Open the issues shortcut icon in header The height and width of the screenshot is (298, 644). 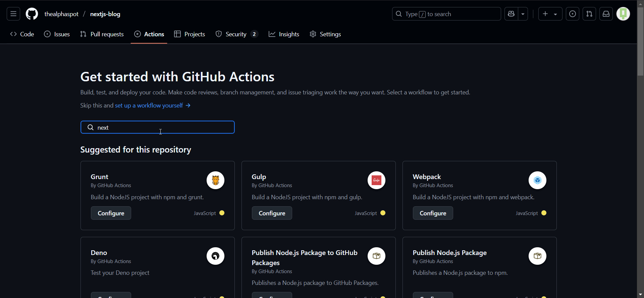[573, 14]
